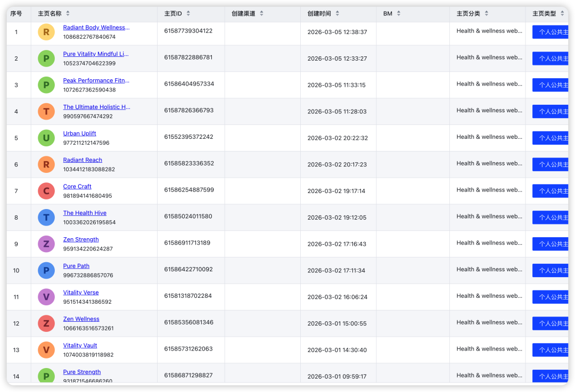Click number 1003362026195854 under Health Hive
Viewport: 575px width, 392px height.
[x=89, y=222]
